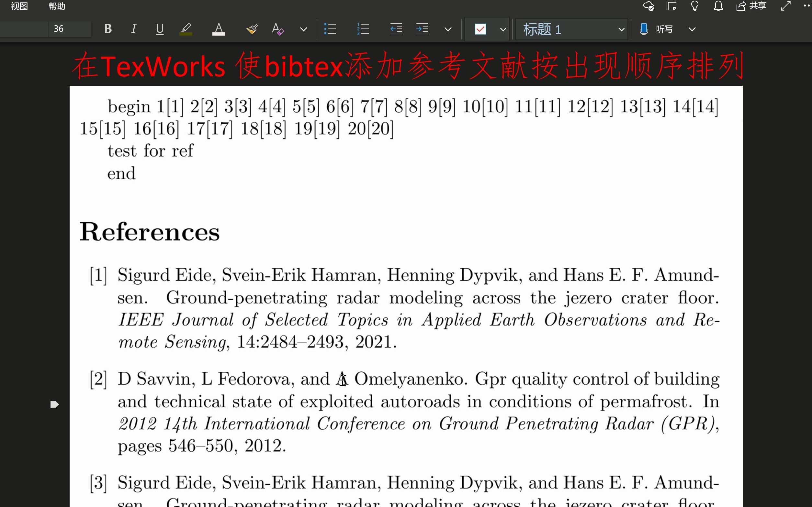Click '14:2484–2493, 2021.' in reference 1

click(317, 342)
